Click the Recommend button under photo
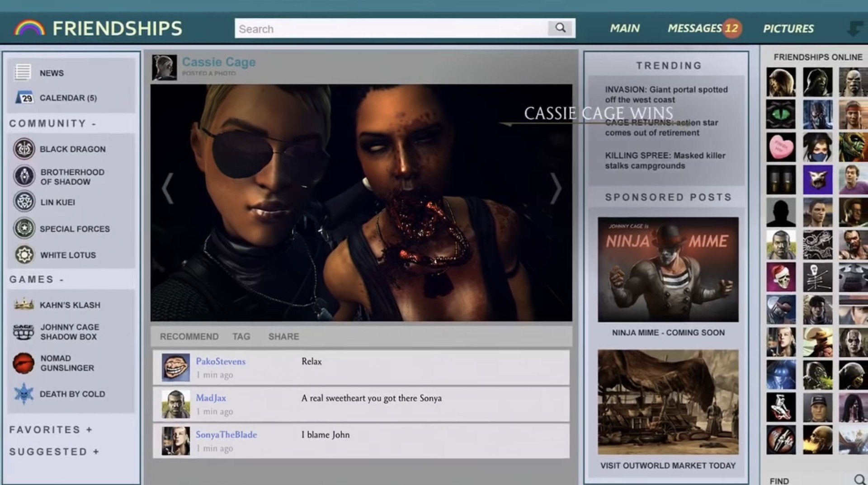Screen dimensions: 868x485 [x=189, y=337]
